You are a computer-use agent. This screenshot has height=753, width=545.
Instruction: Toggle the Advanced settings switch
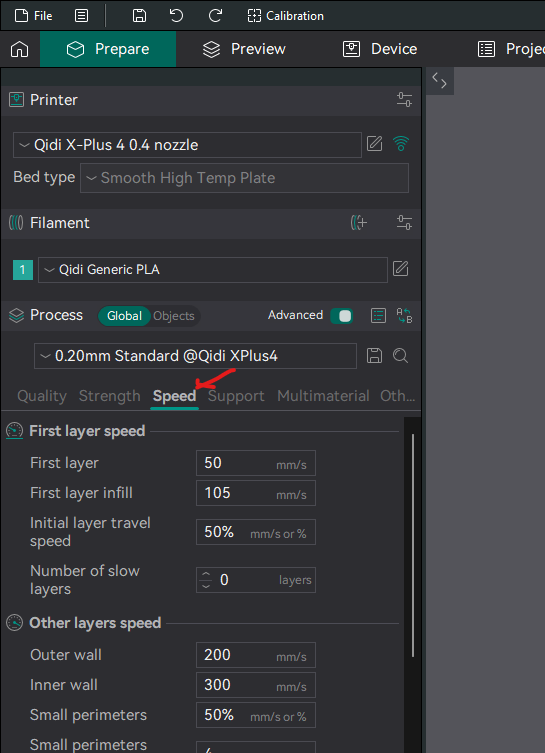click(x=342, y=316)
